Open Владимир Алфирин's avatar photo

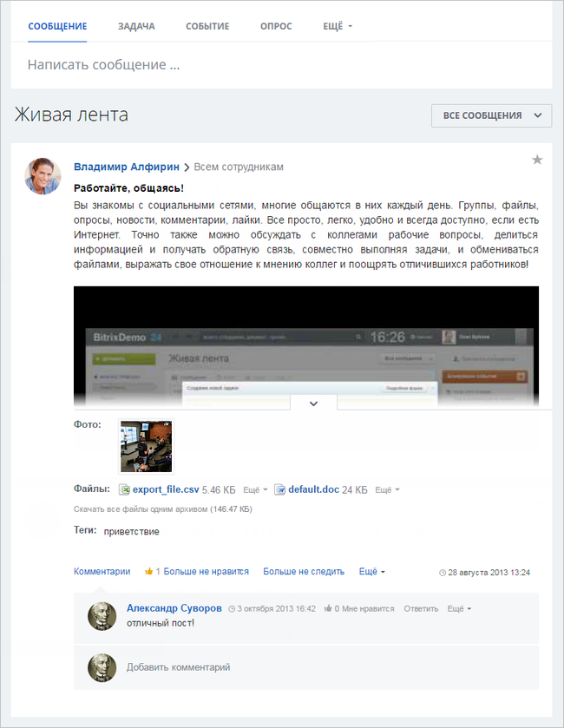[43, 175]
